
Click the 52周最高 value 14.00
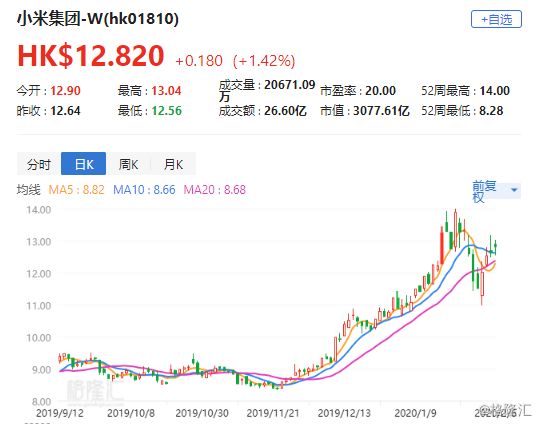(494, 91)
